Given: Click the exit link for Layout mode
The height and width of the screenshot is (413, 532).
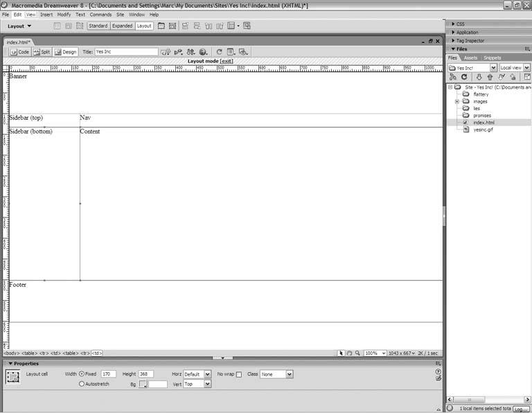Looking at the screenshot, I should coord(227,61).
